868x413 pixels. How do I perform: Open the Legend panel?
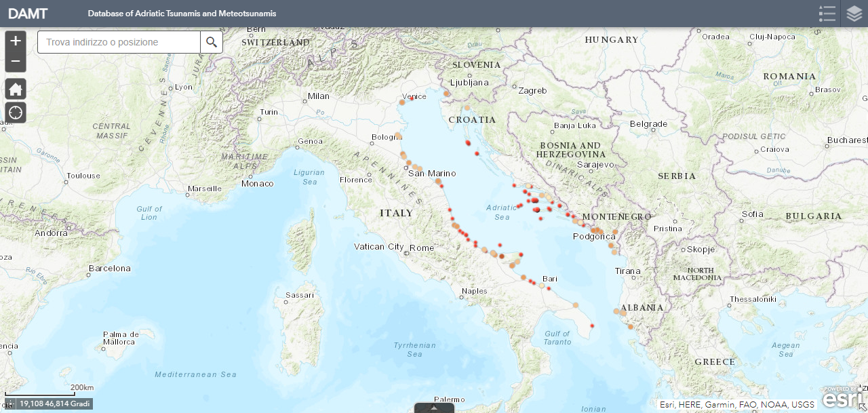point(827,14)
